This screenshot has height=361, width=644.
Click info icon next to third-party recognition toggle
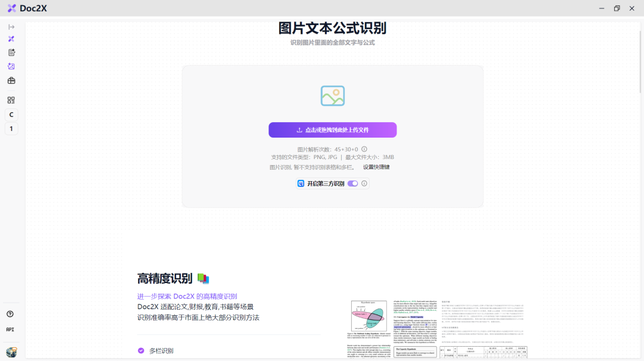point(364,183)
